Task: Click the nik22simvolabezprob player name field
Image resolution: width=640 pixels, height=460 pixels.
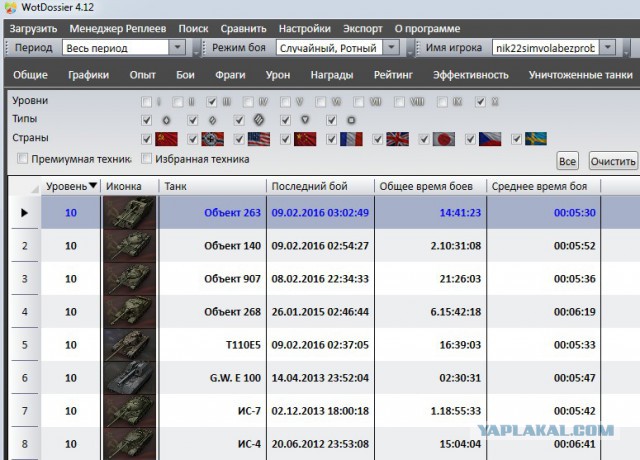Action: tap(545, 48)
